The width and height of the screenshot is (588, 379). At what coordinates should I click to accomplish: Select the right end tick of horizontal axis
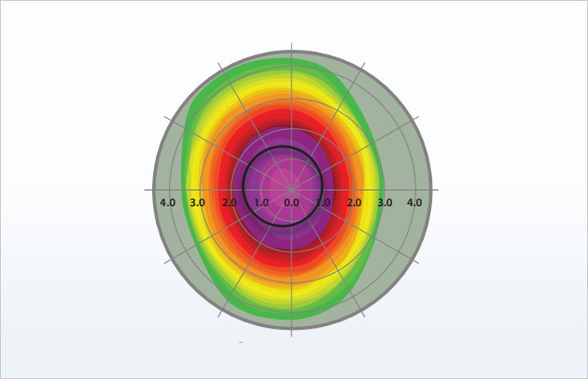[x=435, y=190]
